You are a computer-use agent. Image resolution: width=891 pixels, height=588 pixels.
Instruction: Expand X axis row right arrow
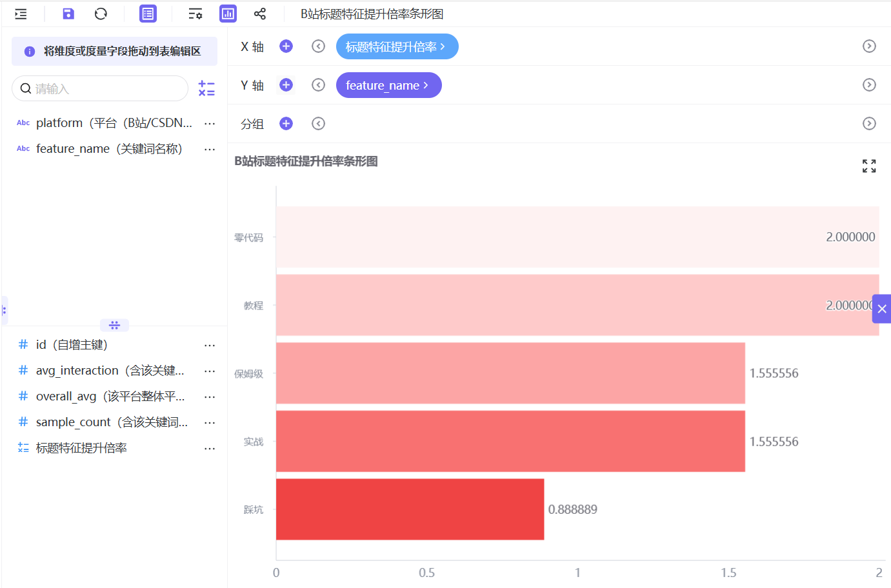869,46
